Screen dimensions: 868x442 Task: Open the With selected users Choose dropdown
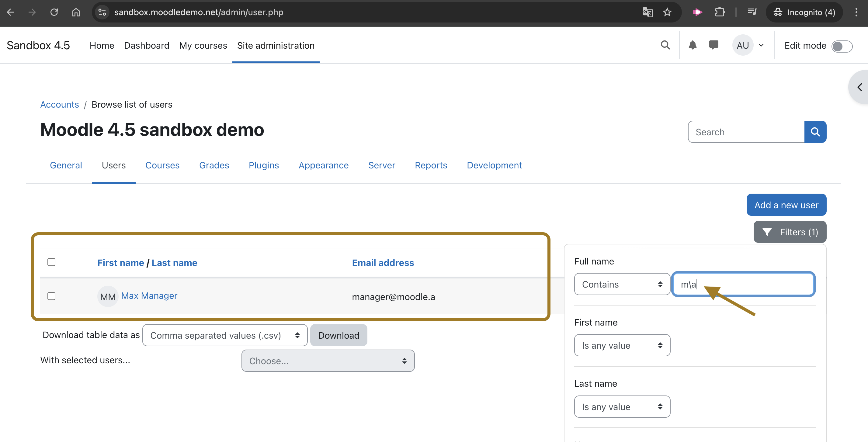click(328, 361)
